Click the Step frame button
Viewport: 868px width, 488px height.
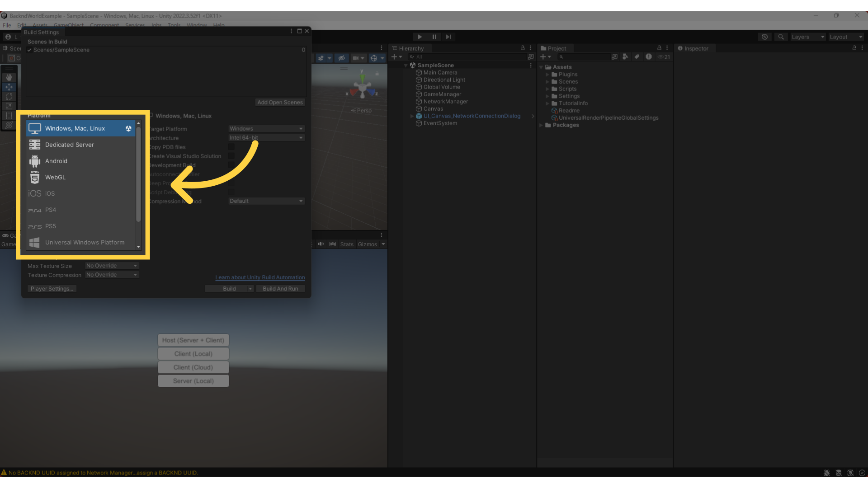[448, 37]
